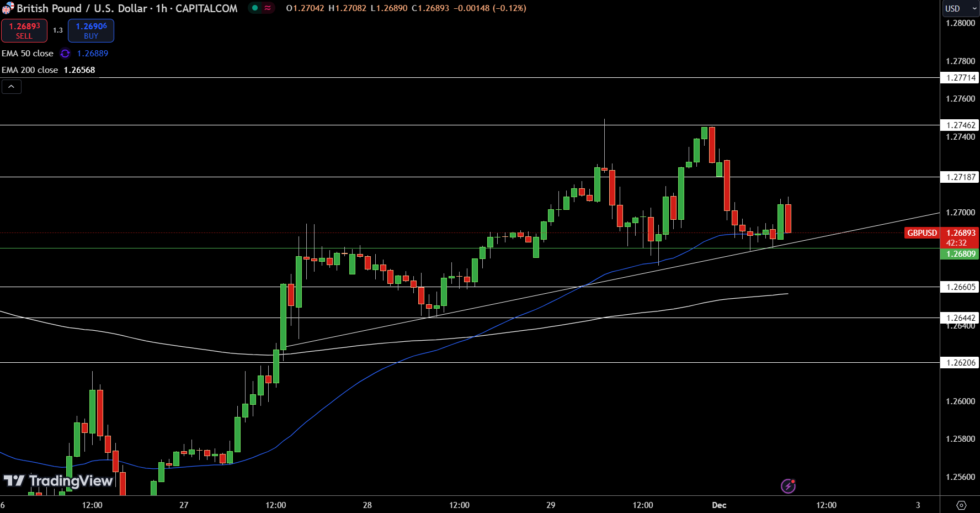The width and height of the screenshot is (980, 513).
Task: Click the British Pound / U.S. Dollar title
Action: (82, 8)
